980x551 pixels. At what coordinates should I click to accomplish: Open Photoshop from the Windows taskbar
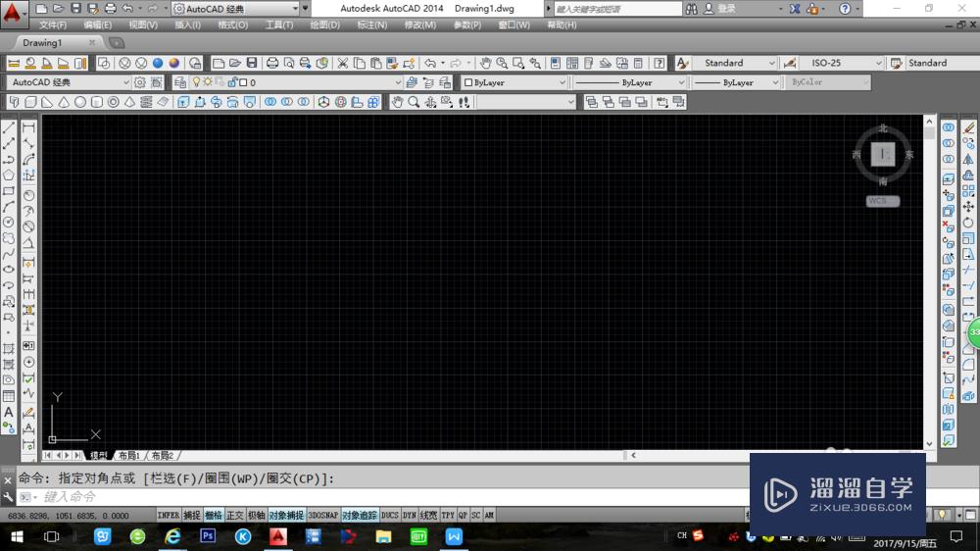point(208,536)
